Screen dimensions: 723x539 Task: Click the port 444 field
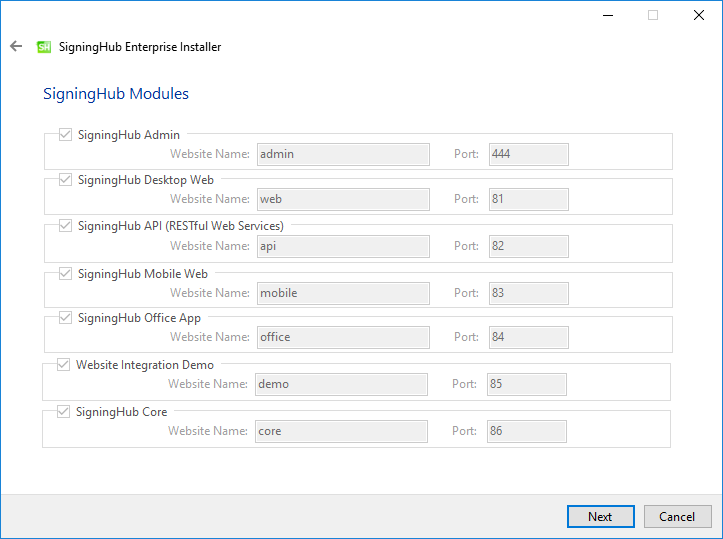[528, 154]
